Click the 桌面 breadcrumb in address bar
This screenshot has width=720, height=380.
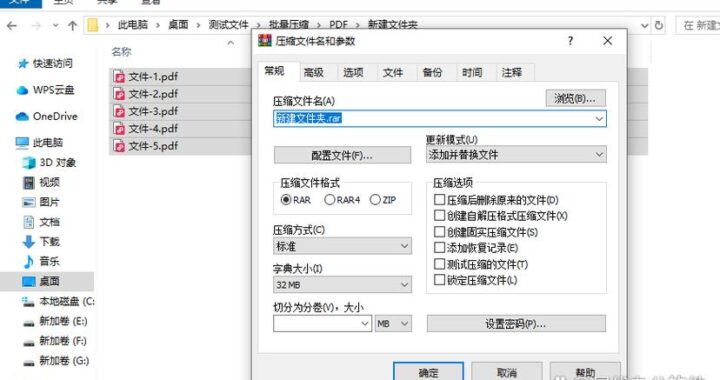(x=178, y=25)
